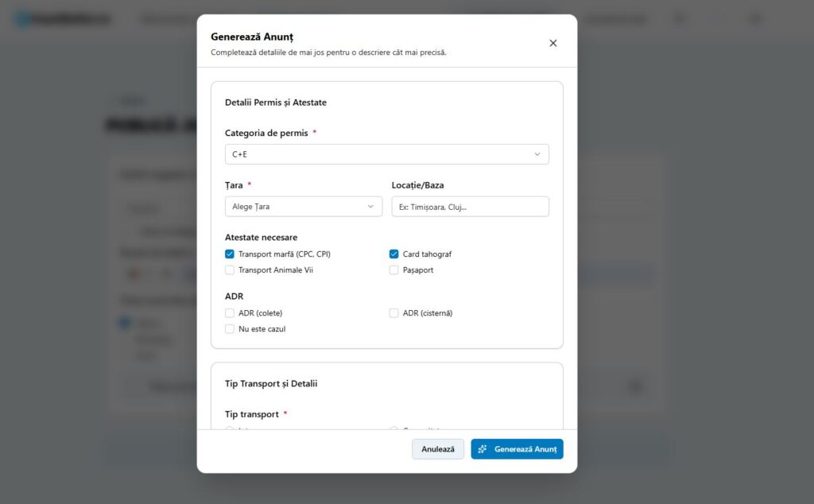This screenshot has height=504, width=814.
Task: Enable Transport Animale Vii attestation
Action: pyautogui.click(x=230, y=270)
